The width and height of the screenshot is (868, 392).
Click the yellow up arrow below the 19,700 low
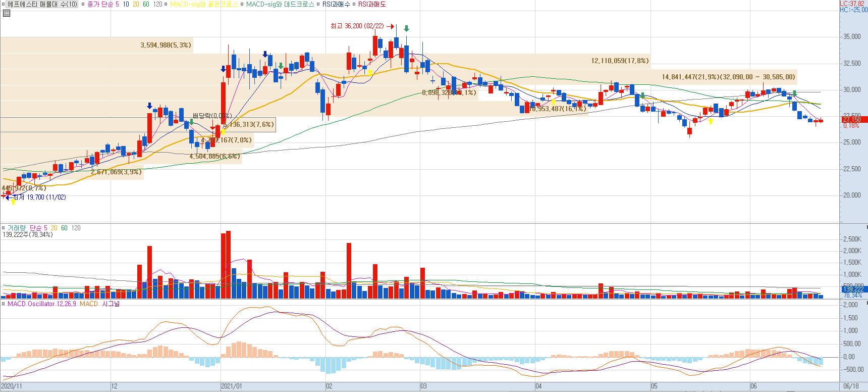point(13,202)
